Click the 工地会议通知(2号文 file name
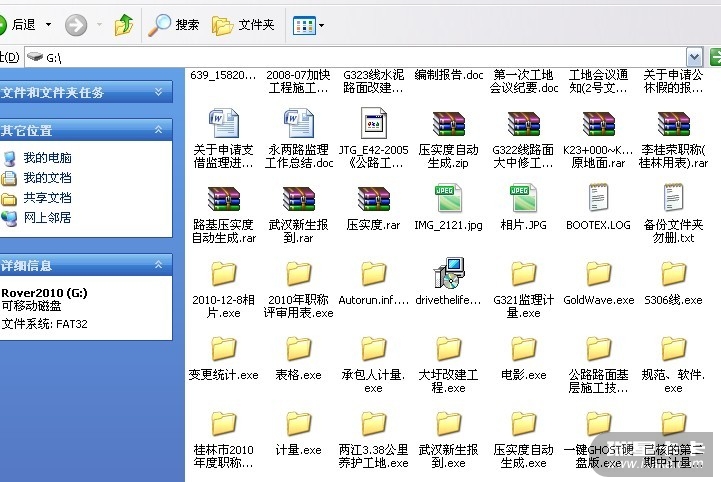The width and height of the screenshot is (721, 482). pos(598,81)
